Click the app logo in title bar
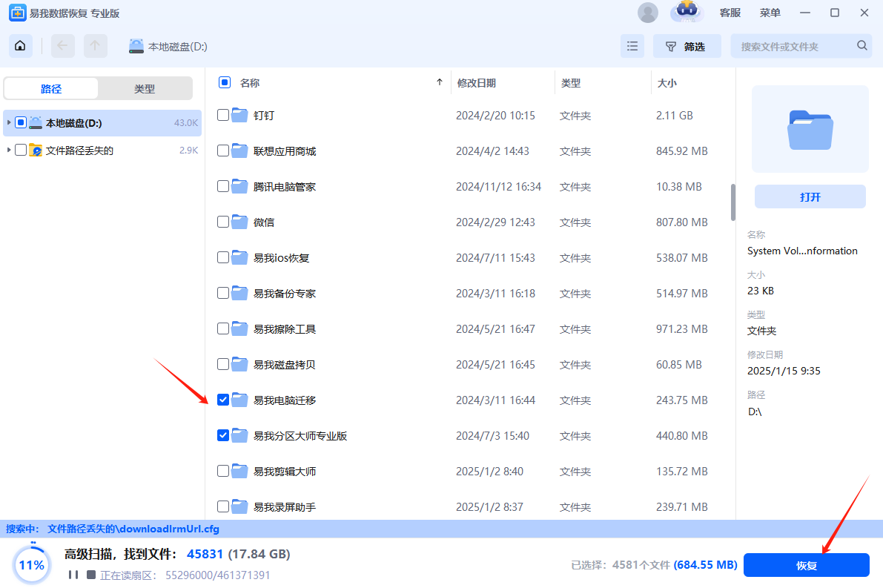Screen dimensions: 883x588 coord(18,13)
